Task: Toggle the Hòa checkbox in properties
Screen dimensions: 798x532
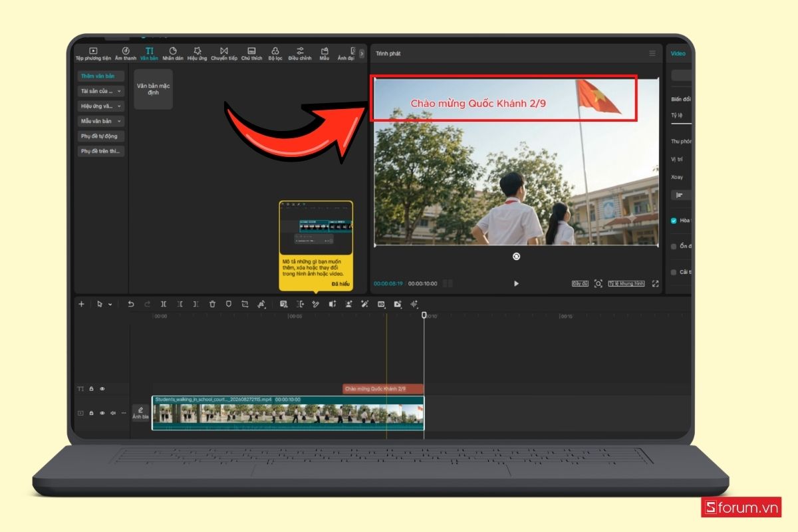Action: click(674, 221)
